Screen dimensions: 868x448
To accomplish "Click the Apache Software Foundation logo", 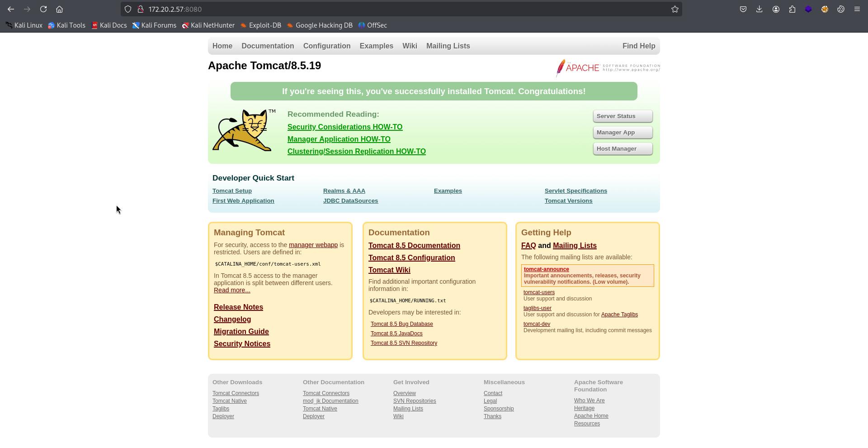I will pyautogui.click(x=608, y=68).
